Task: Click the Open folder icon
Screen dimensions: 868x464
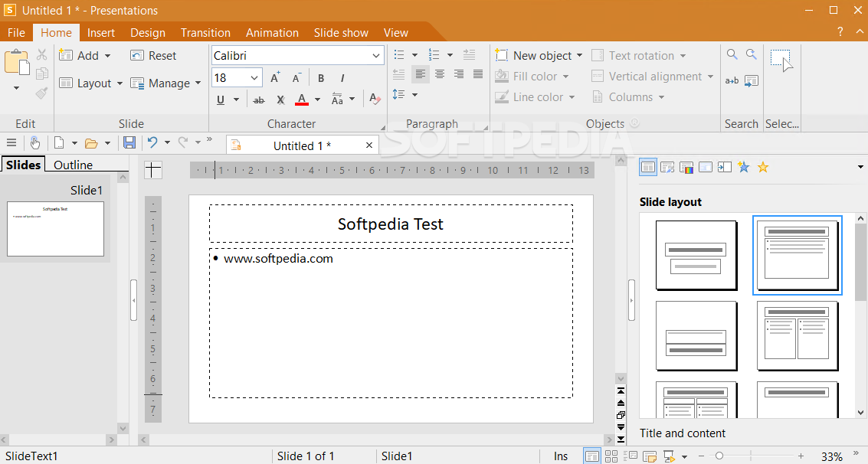Action: tap(91, 143)
